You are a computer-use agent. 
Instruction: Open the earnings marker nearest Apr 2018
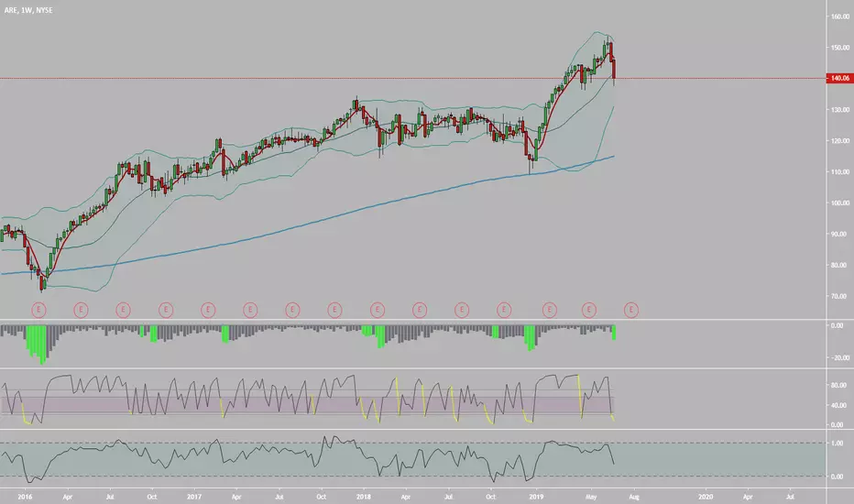(x=420, y=310)
